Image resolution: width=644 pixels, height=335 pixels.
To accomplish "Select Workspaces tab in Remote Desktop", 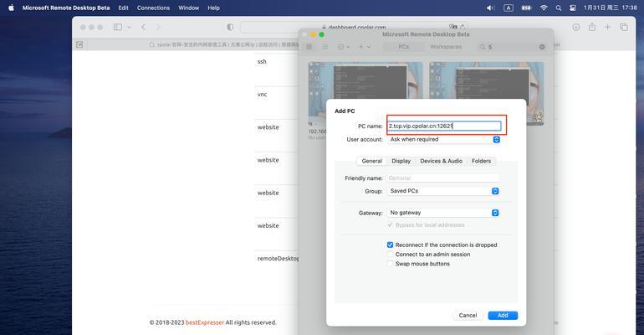I will coord(446,47).
